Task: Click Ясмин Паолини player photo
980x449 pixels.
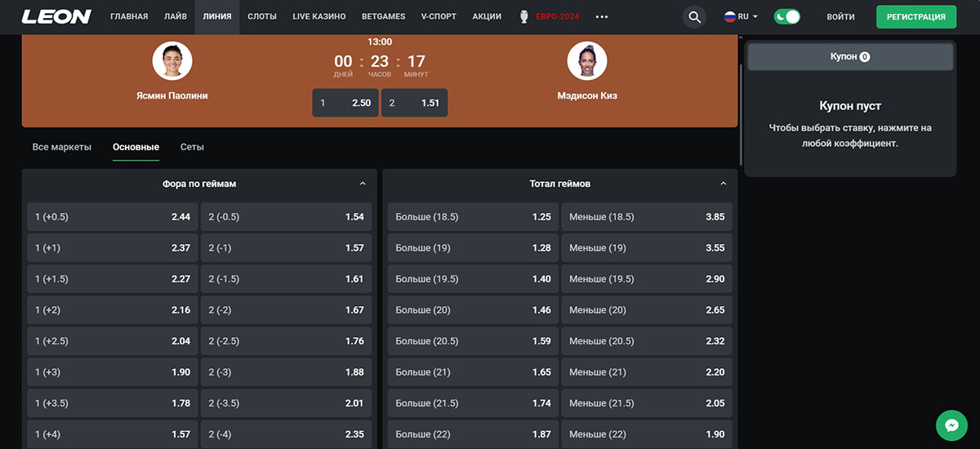Action: coord(172,61)
